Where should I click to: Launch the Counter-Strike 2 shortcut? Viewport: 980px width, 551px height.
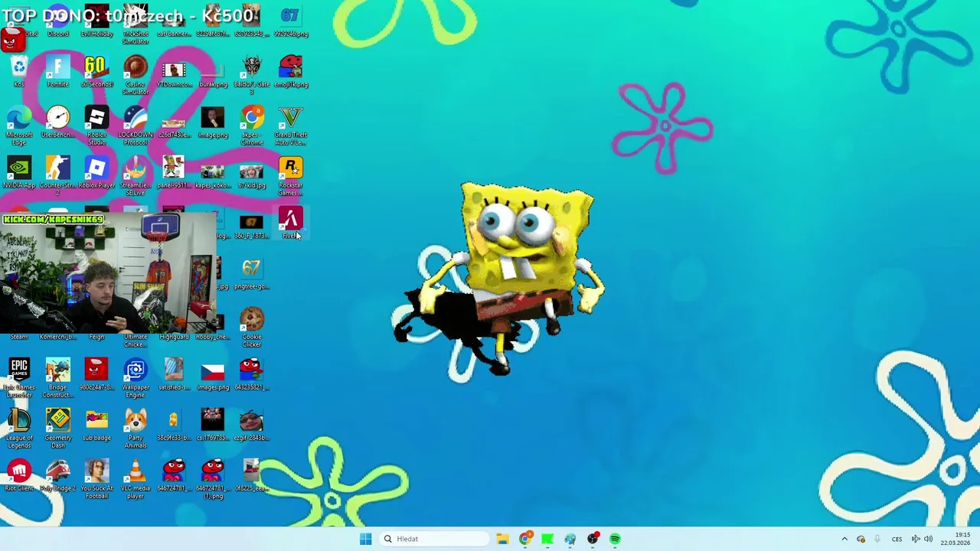(58, 177)
